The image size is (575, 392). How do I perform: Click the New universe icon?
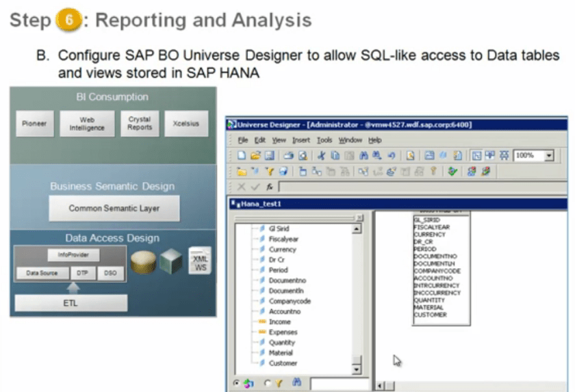242,155
